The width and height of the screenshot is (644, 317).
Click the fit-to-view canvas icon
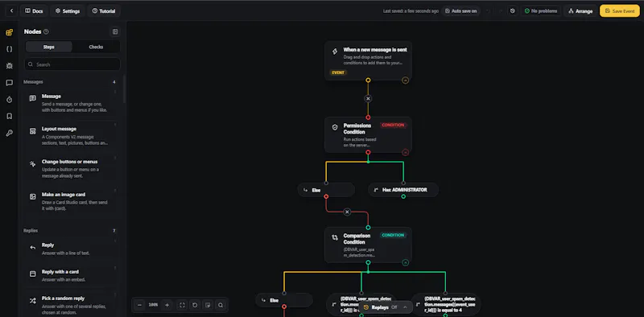(x=183, y=305)
